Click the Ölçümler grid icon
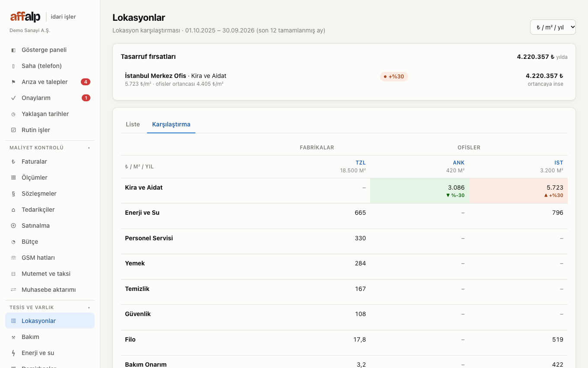Screen dimensions: 588x368 click(13, 178)
